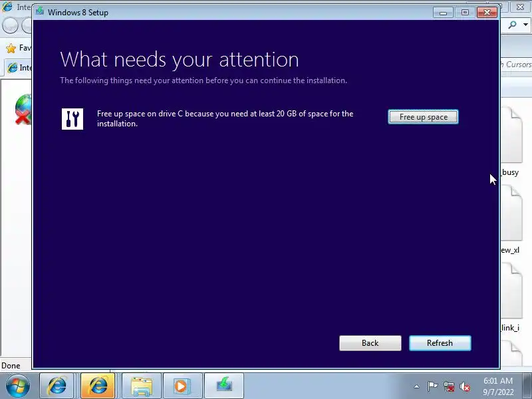Click the file labeled busy
This screenshot has width=532, height=399.
[510, 140]
